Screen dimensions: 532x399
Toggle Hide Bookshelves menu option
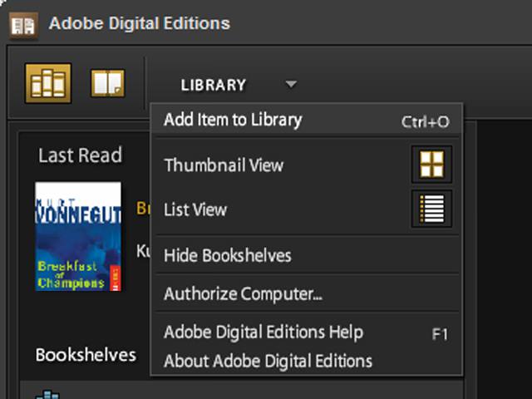tap(228, 255)
